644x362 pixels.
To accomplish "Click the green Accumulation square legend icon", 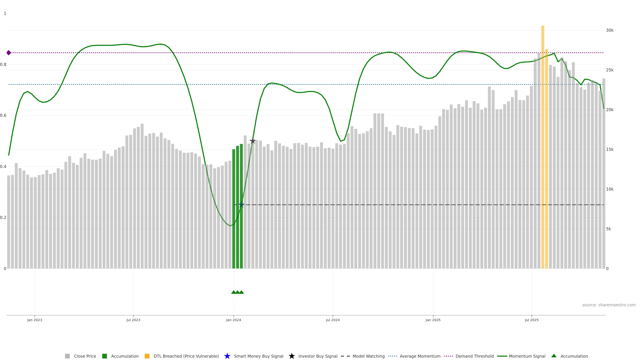I will (104, 356).
